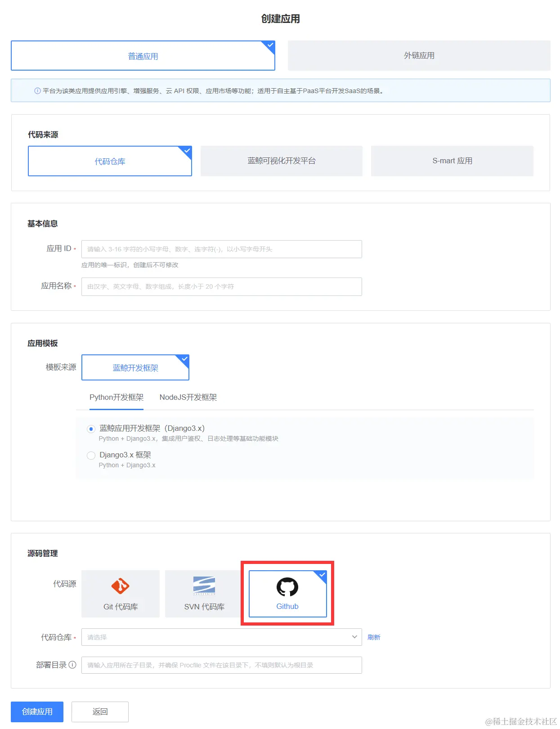Click the 返回 button

coord(100,711)
